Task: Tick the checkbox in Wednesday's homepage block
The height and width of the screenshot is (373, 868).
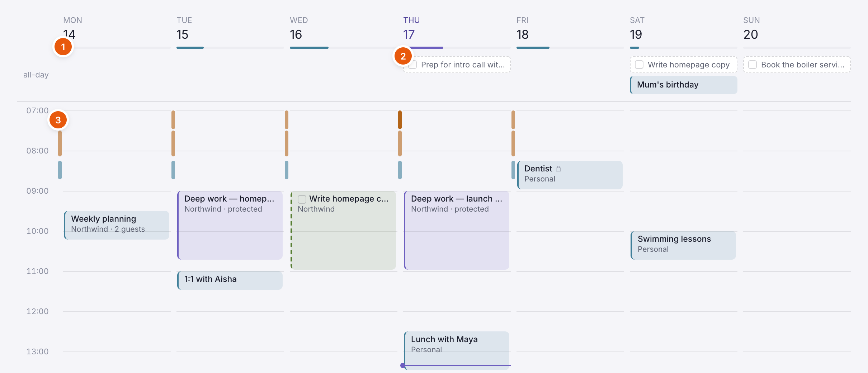Action: pyautogui.click(x=302, y=199)
